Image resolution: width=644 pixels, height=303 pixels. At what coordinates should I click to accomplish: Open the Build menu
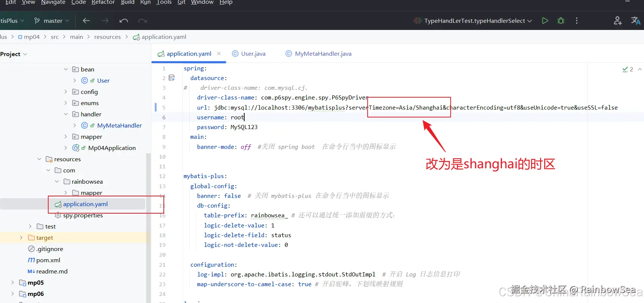(x=128, y=2)
